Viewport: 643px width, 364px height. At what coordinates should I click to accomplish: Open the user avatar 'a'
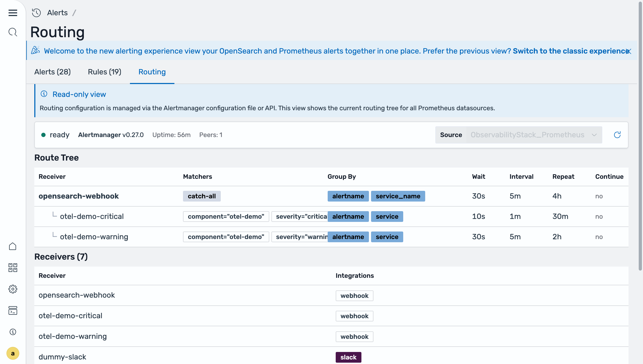[x=13, y=353]
